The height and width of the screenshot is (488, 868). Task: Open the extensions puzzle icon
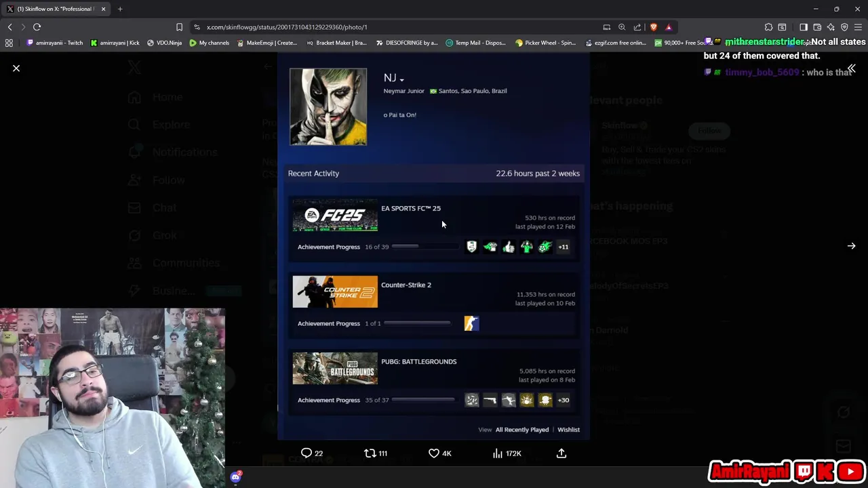[768, 27]
